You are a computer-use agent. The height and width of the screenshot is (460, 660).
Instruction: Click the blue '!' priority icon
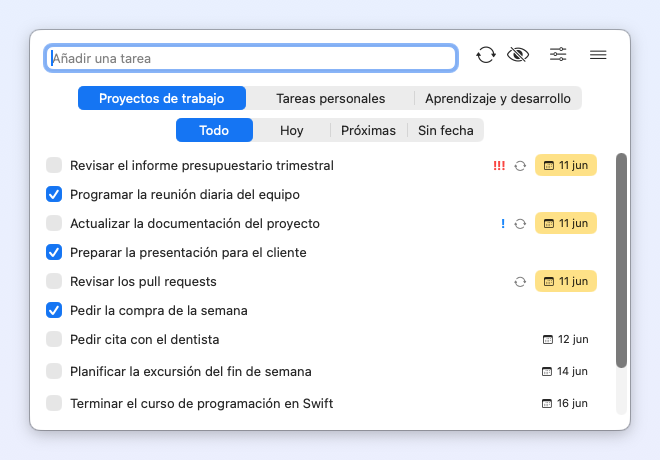(x=503, y=223)
